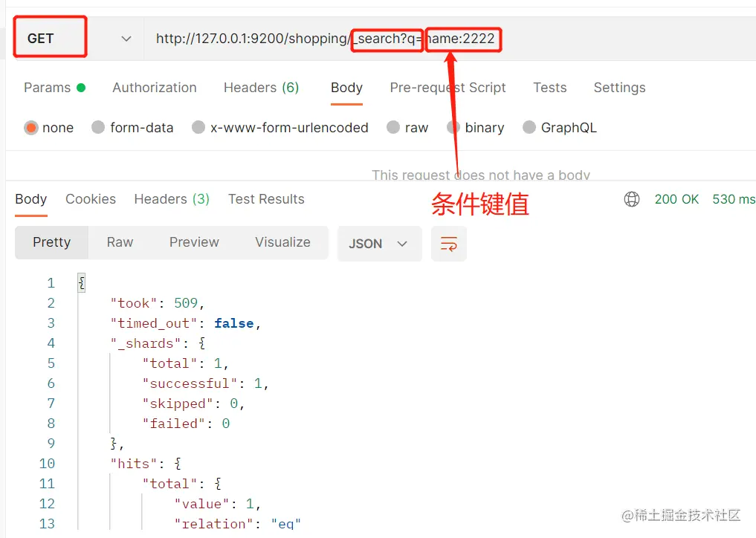Open the Visualize response view

tap(282, 243)
